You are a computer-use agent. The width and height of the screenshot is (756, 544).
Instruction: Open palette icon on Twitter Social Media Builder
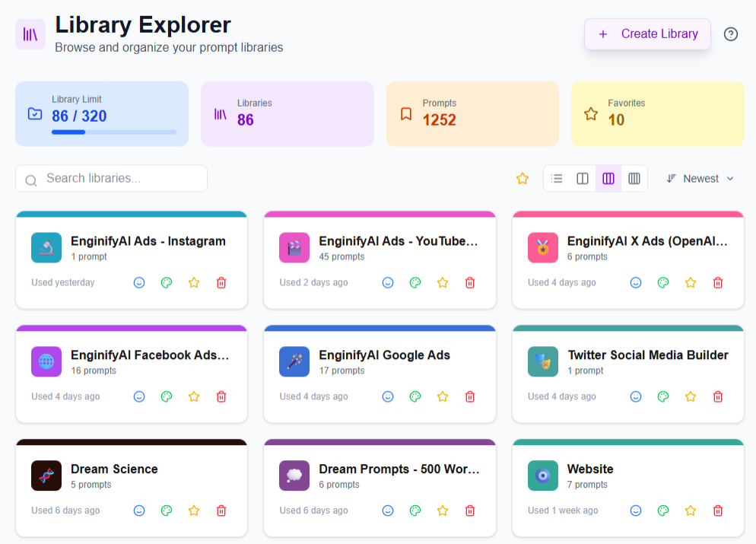click(x=663, y=396)
